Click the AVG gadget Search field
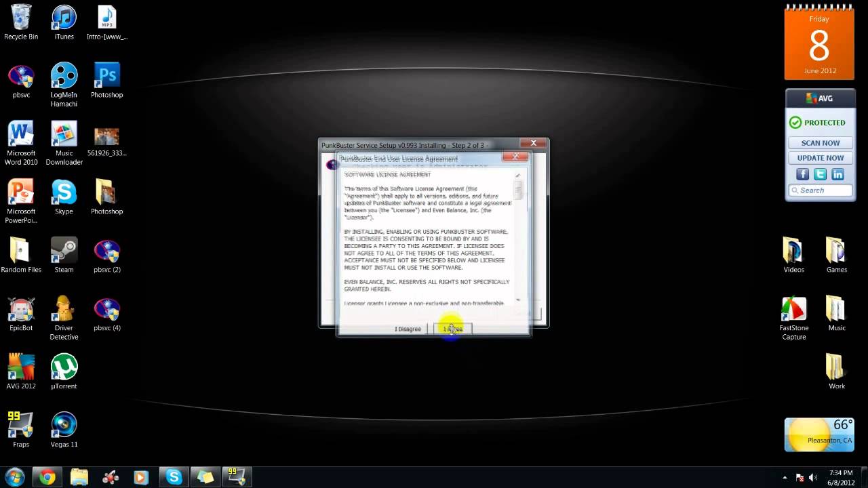This screenshot has width=868, height=488. tap(820, 190)
